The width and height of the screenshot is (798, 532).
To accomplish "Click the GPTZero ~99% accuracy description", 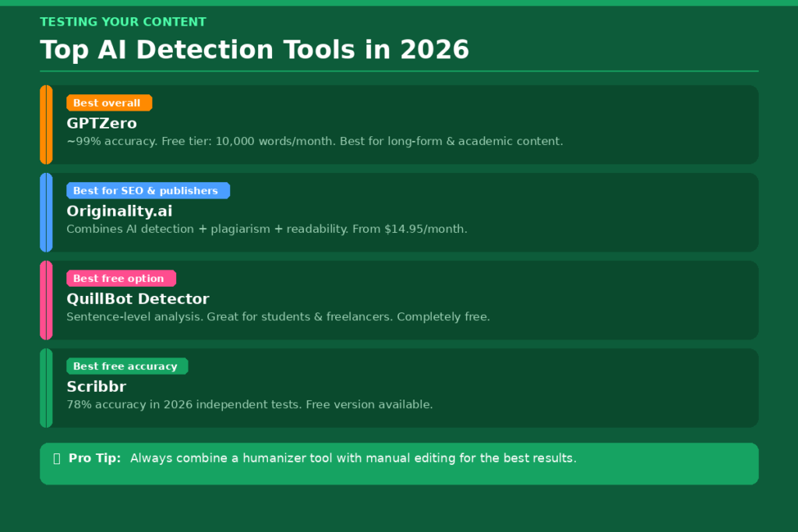I will coord(315,141).
